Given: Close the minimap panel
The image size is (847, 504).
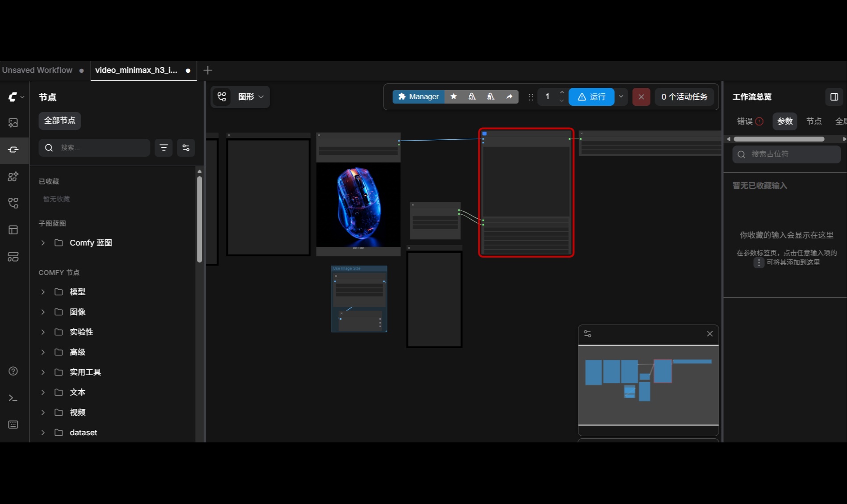Looking at the screenshot, I should [710, 334].
